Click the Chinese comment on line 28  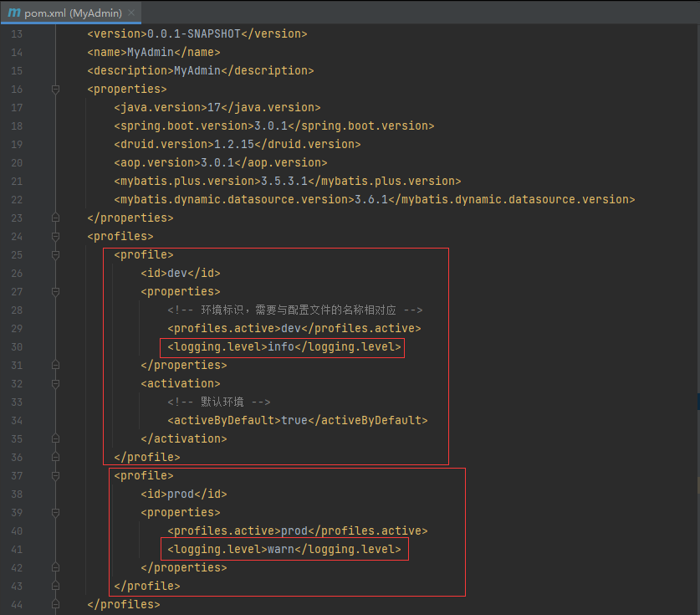coord(295,310)
